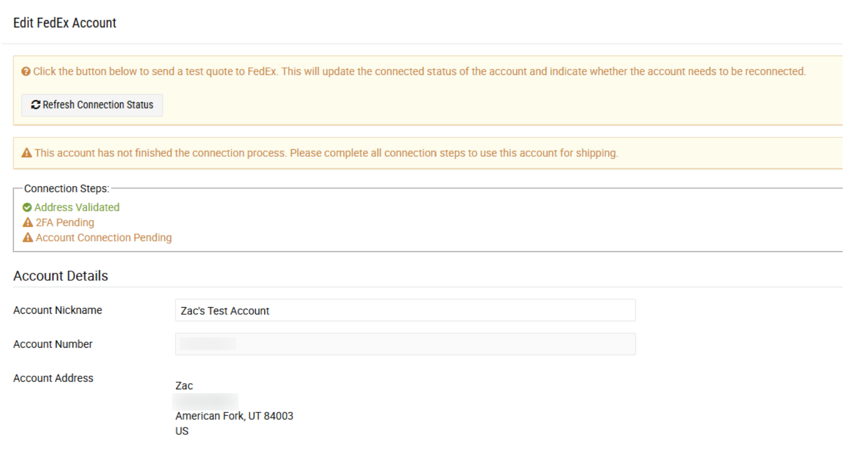The image size is (868, 470).
Task: Click the warning icon beside Account Connection Pending
Action: coord(27,238)
